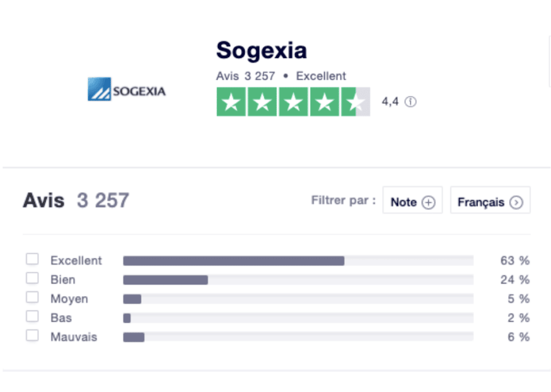Click the Bien rating progress bar
This screenshot has width=551, height=392.
tap(298, 280)
